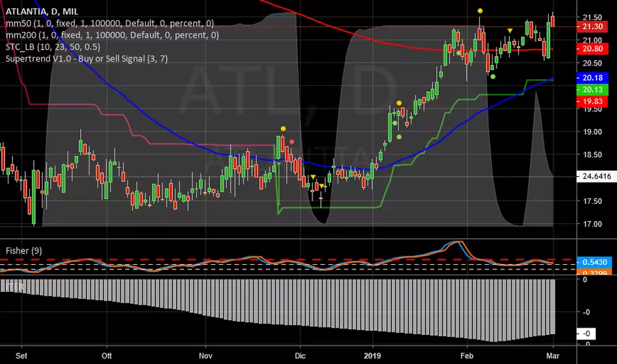This screenshot has width=617, height=364.
Task: Click the red 19.83 price label
Action: click(593, 101)
